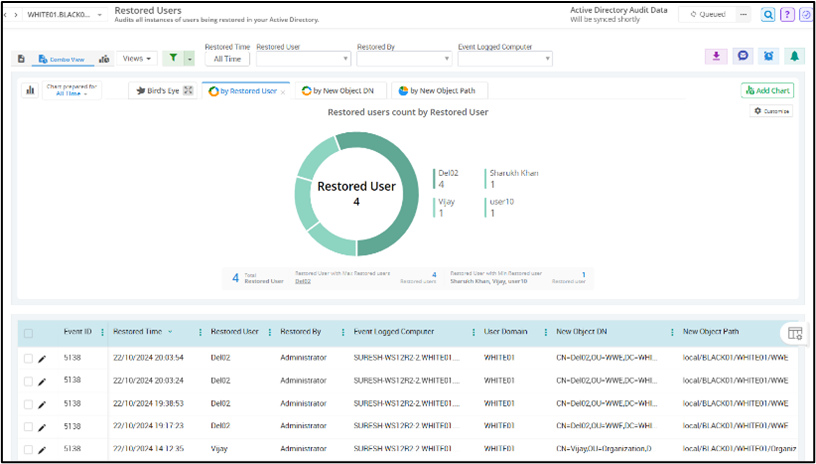Sort by Restored Time column header
The image size is (816, 464).
pos(138,332)
